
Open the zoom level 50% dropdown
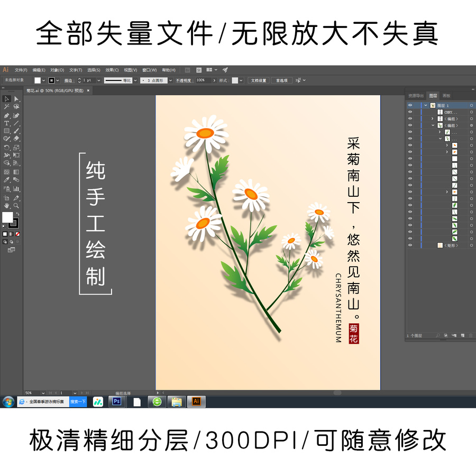tap(43, 393)
